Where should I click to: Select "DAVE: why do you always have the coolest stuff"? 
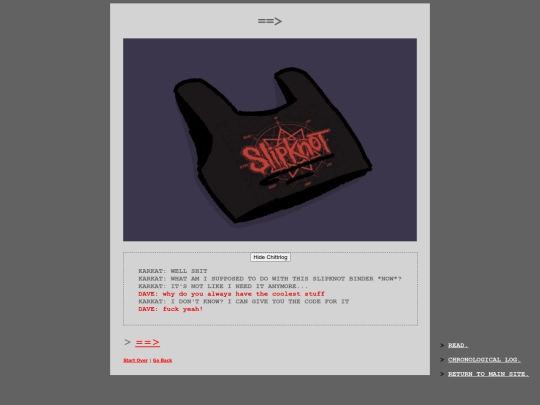click(231, 294)
